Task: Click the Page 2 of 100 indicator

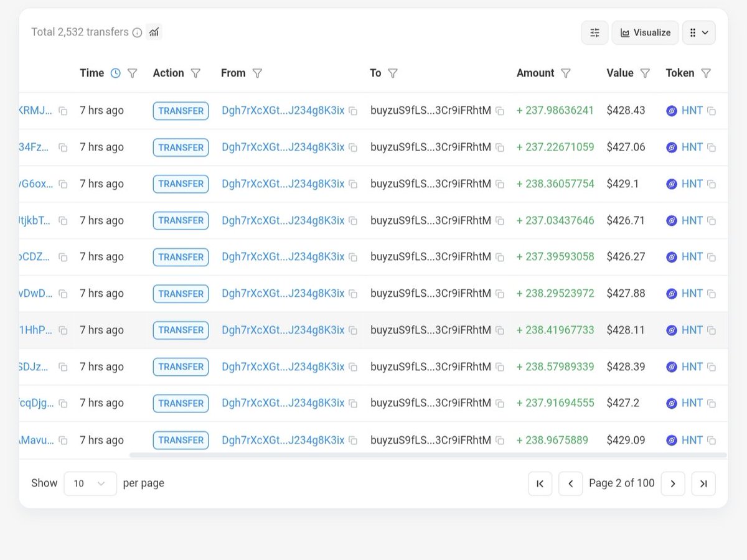Action: pos(622,483)
